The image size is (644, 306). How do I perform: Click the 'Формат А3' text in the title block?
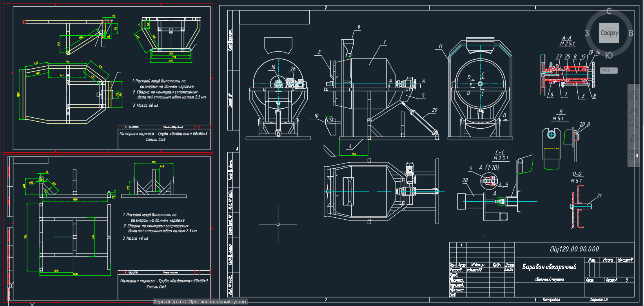point(599,300)
